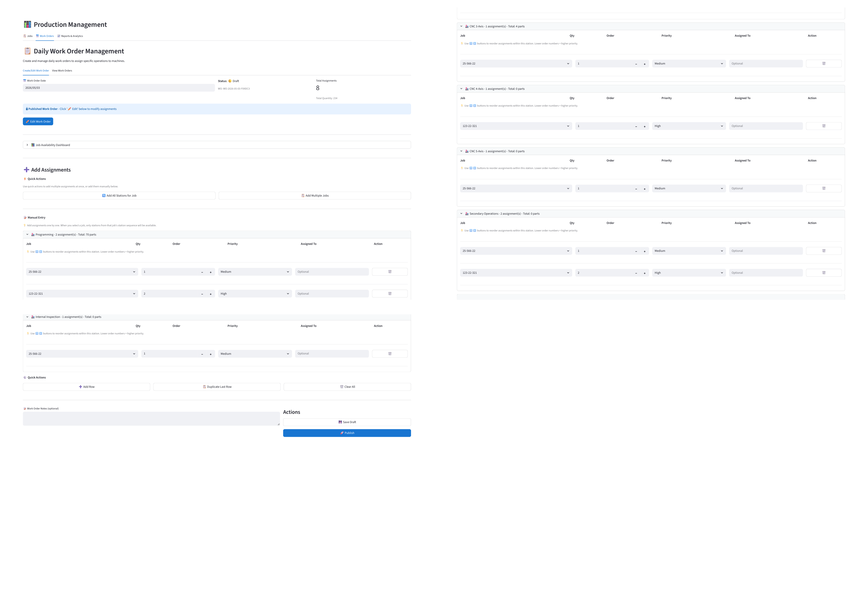Select the Create/Edit Work Order tab
The width and height of the screenshot is (868, 614).
[x=36, y=70]
